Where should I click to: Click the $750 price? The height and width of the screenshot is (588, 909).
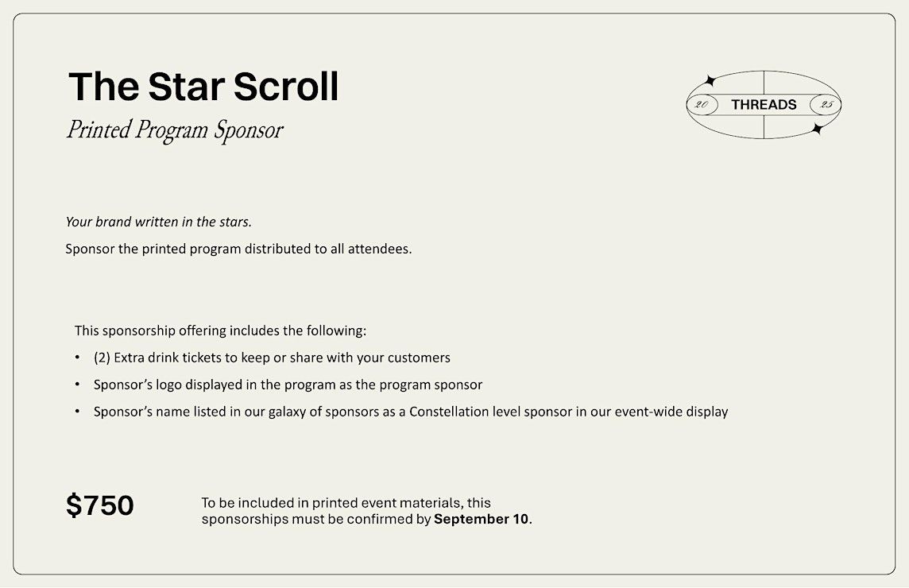(99, 505)
